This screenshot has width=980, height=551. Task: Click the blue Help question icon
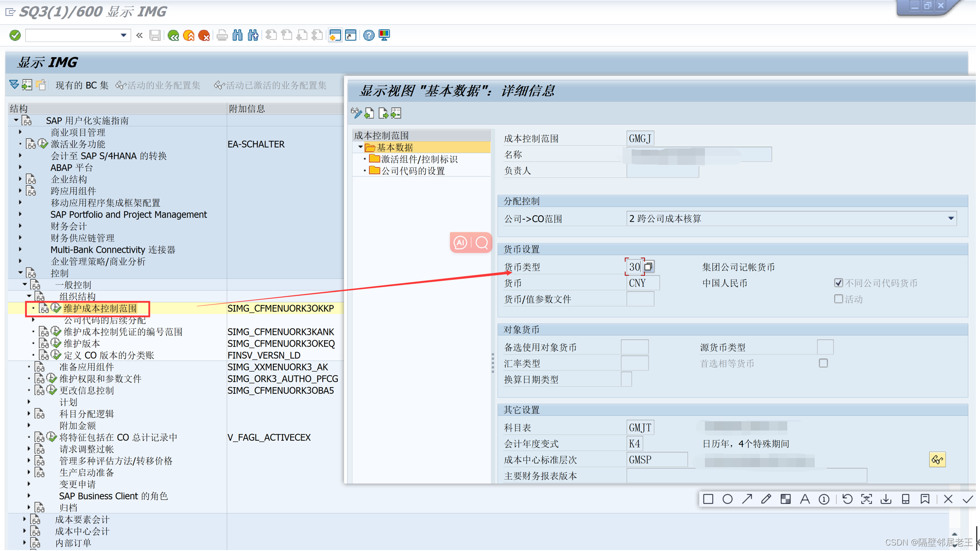(x=369, y=35)
